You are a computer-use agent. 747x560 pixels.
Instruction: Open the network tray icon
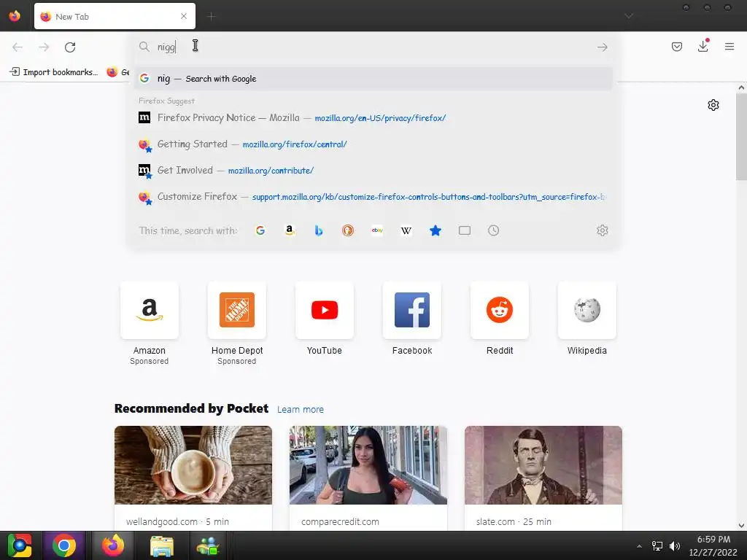657,546
